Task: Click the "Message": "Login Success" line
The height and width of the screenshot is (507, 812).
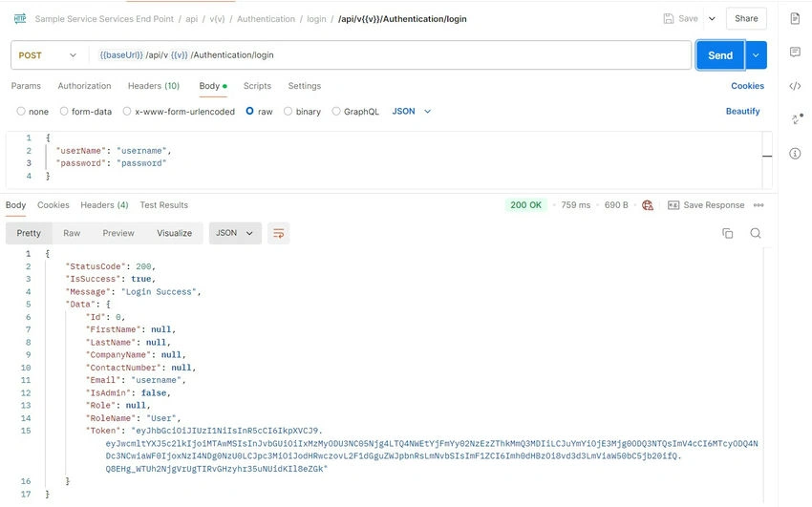Action: 133,292
